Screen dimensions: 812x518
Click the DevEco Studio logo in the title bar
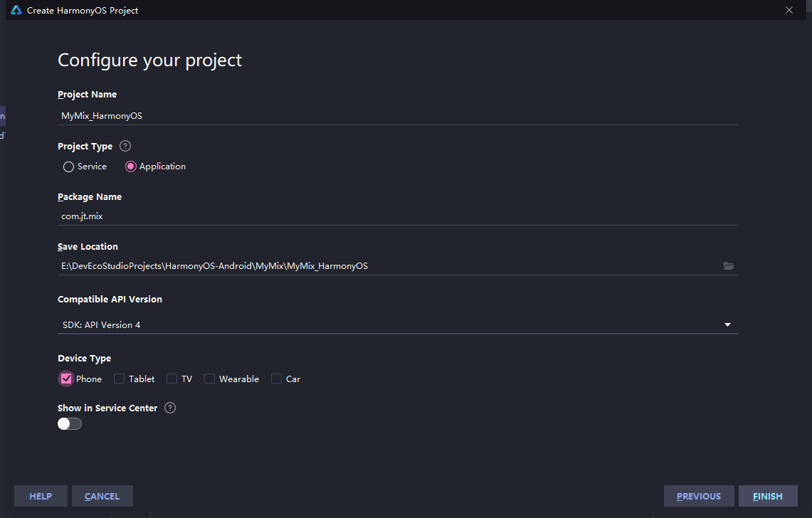point(16,10)
